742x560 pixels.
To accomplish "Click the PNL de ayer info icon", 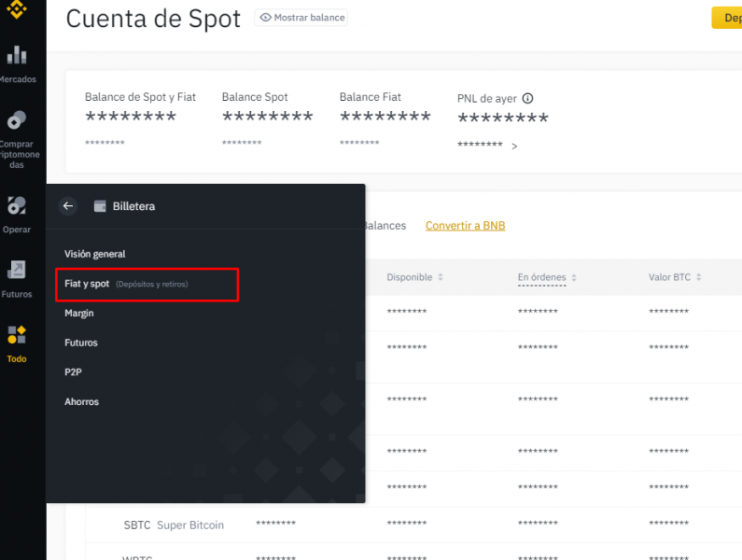I will [527, 98].
